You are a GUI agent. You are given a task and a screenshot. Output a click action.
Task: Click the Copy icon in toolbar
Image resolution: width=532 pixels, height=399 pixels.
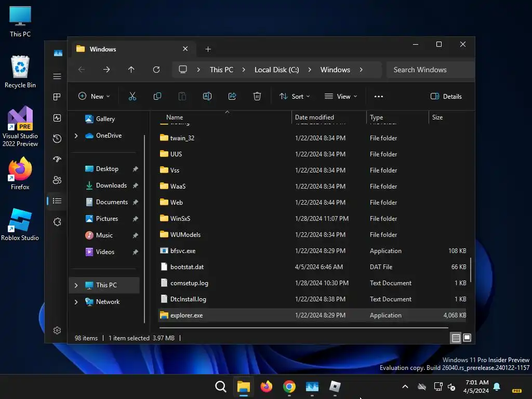[157, 96]
